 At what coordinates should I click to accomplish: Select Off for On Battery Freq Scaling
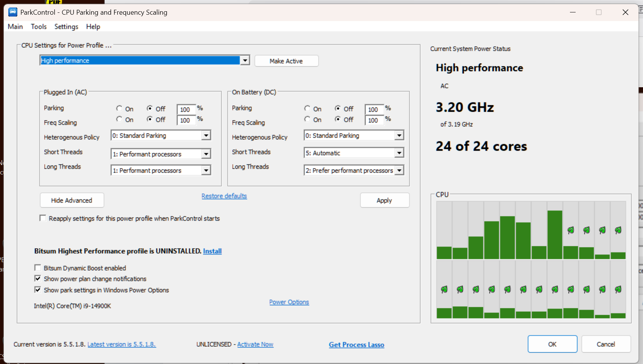338,119
